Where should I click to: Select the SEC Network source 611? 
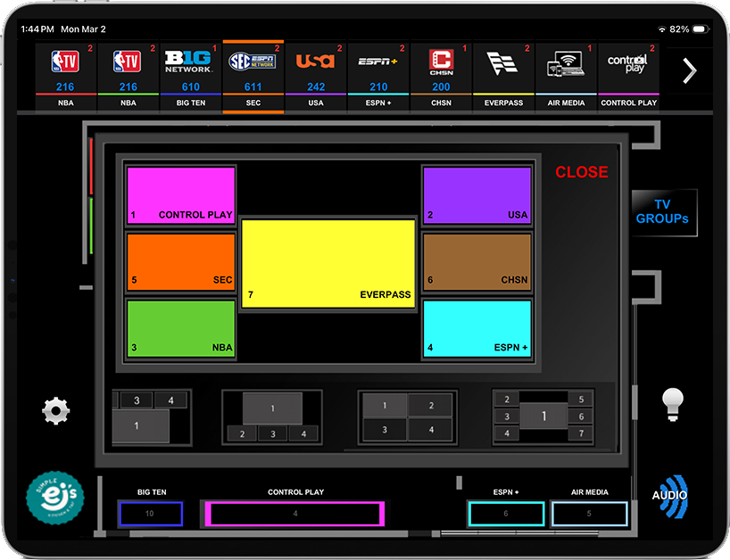point(253,77)
